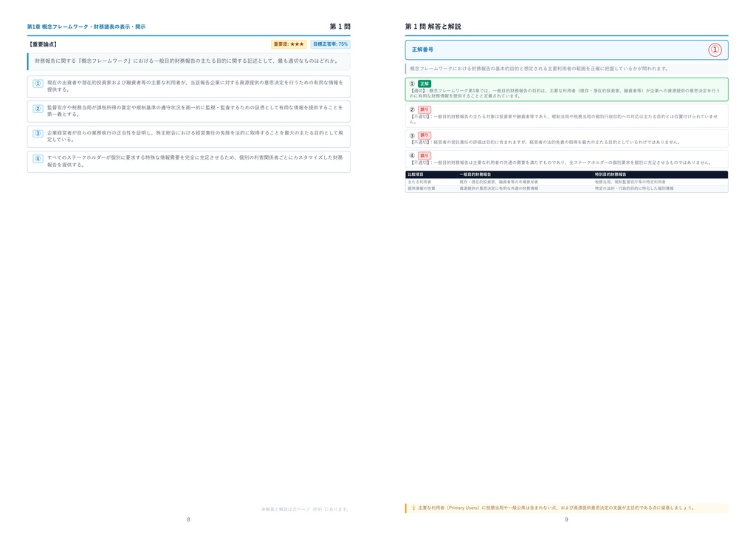Click the 第 1 問 解答と解説 heading
Image resolution: width=756 pixels, height=535 pixels.
click(x=433, y=27)
